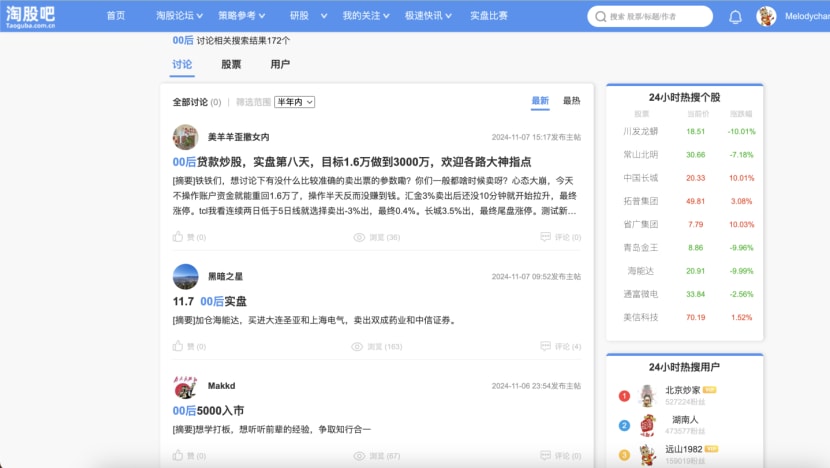The image size is (830, 468).
Task: Open avatar of user 美羊羊歪撒女内
Action: pyautogui.click(x=185, y=137)
